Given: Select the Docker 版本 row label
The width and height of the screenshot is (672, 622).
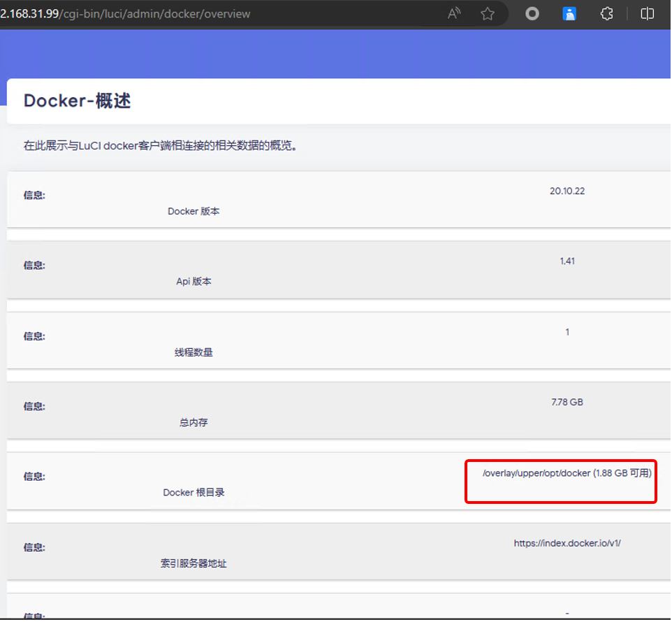Looking at the screenshot, I should (x=193, y=211).
